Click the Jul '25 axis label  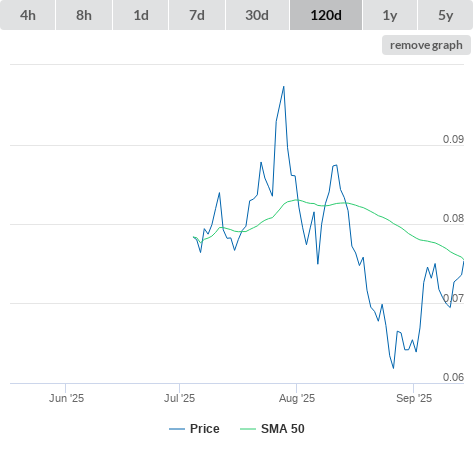point(179,398)
